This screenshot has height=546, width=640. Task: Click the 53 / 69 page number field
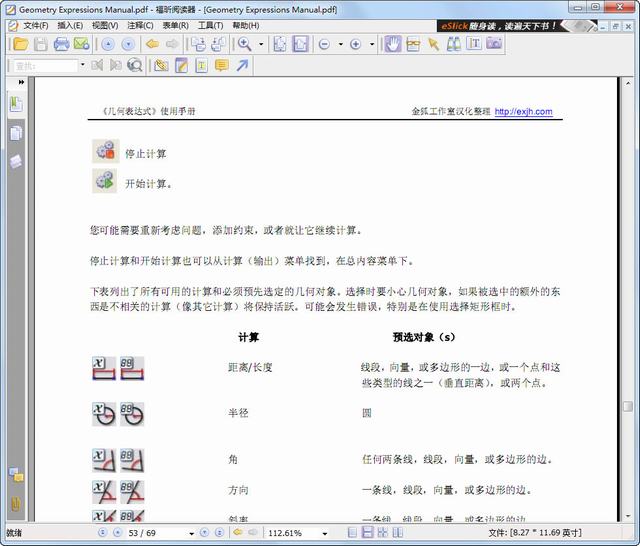(x=157, y=533)
